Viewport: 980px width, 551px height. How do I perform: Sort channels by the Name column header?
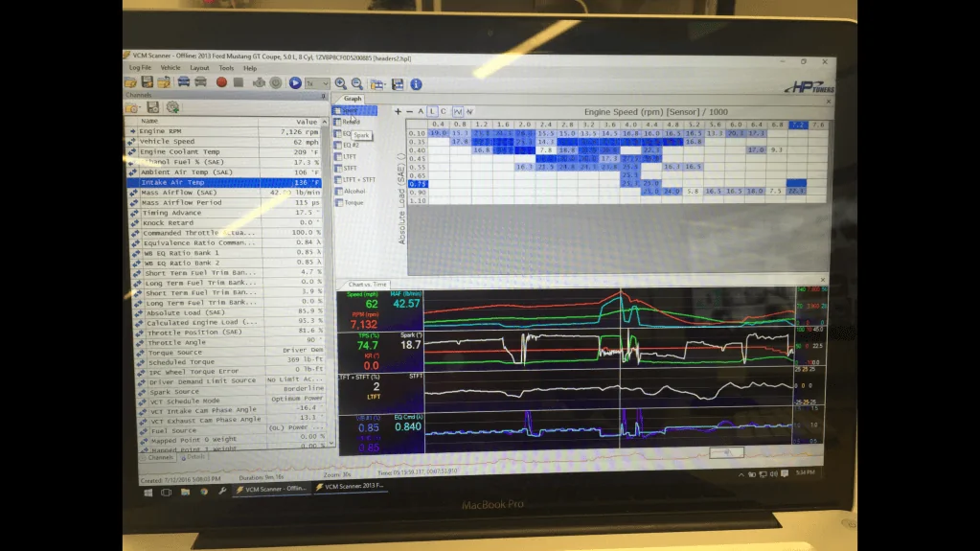[194, 122]
